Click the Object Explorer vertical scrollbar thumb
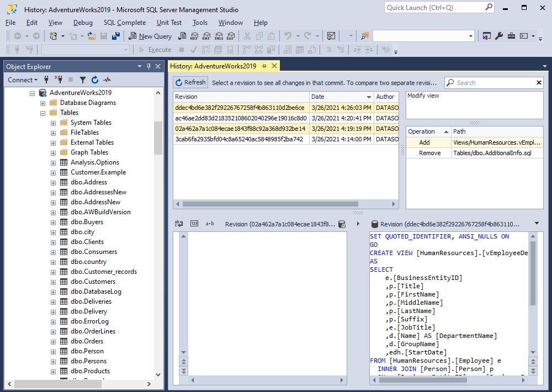The image size is (552, 392). point(158,138)
